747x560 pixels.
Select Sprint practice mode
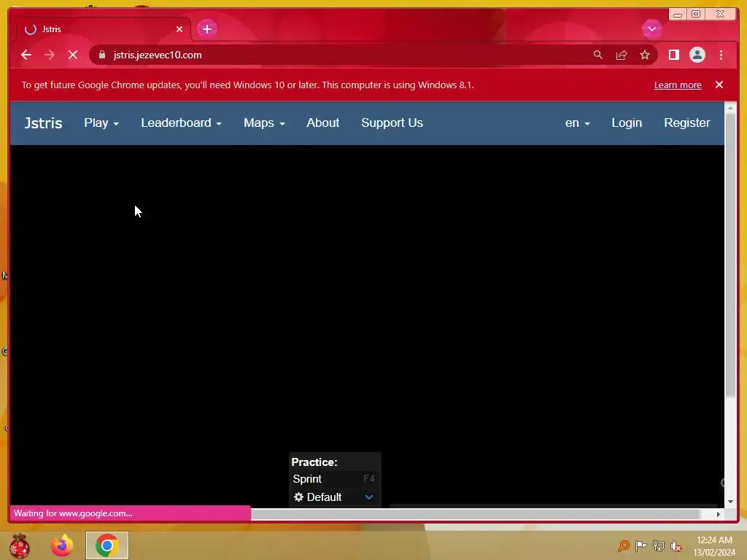[x=334, y=478]
